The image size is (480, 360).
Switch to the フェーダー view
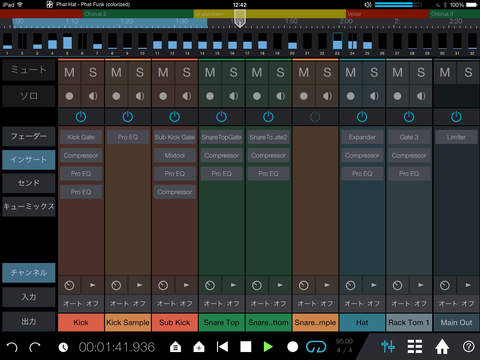pos(29,136)
